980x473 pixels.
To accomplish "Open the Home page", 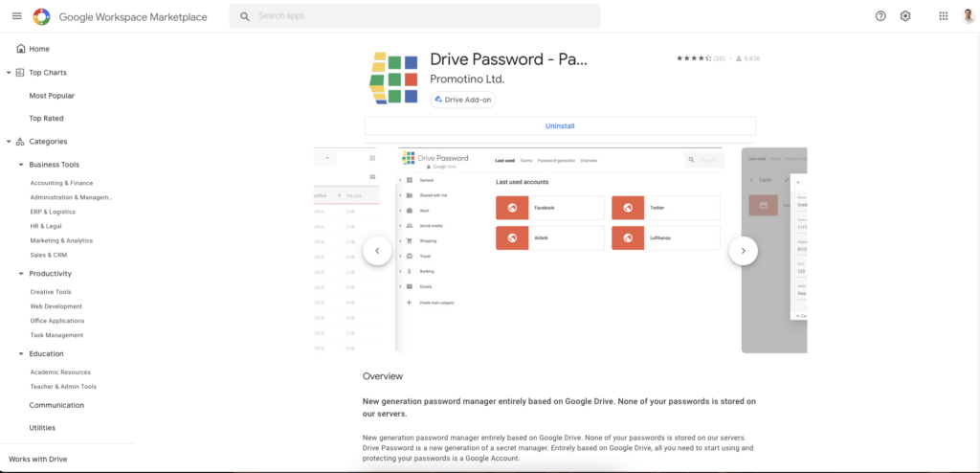I will [x=39, y=49].
